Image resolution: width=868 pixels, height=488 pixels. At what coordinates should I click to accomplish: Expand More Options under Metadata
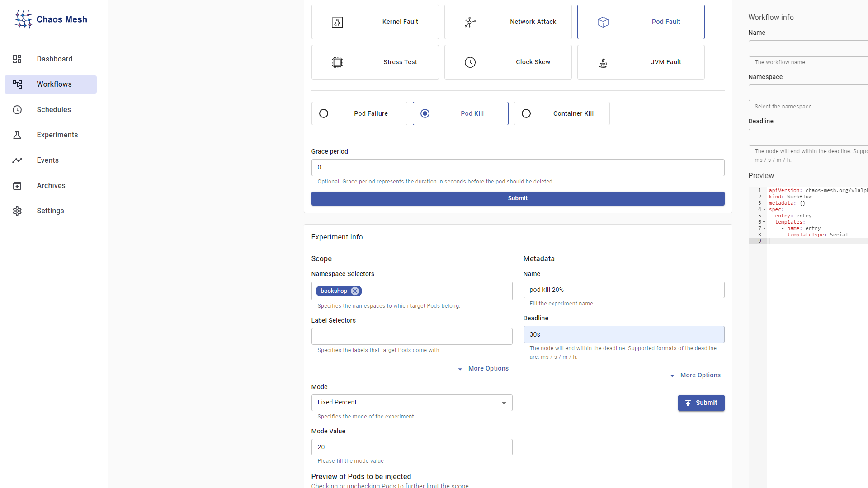pos(695,375)
